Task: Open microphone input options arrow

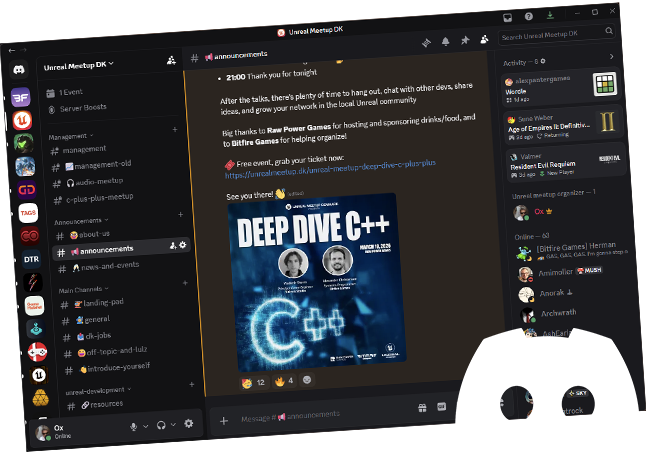Action: tap(145, 426)
